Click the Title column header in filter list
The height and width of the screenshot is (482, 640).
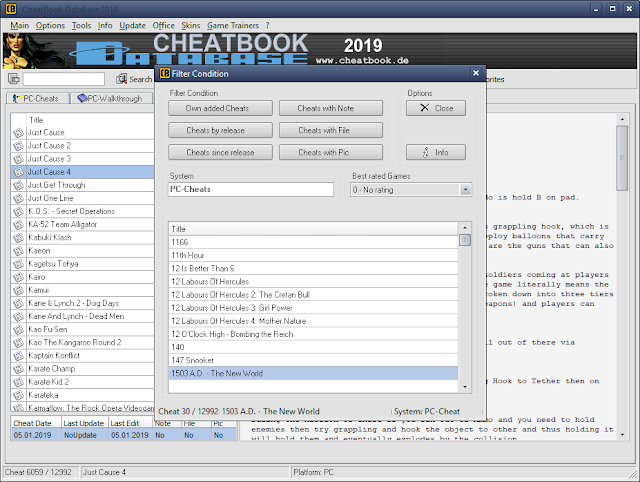313,229
